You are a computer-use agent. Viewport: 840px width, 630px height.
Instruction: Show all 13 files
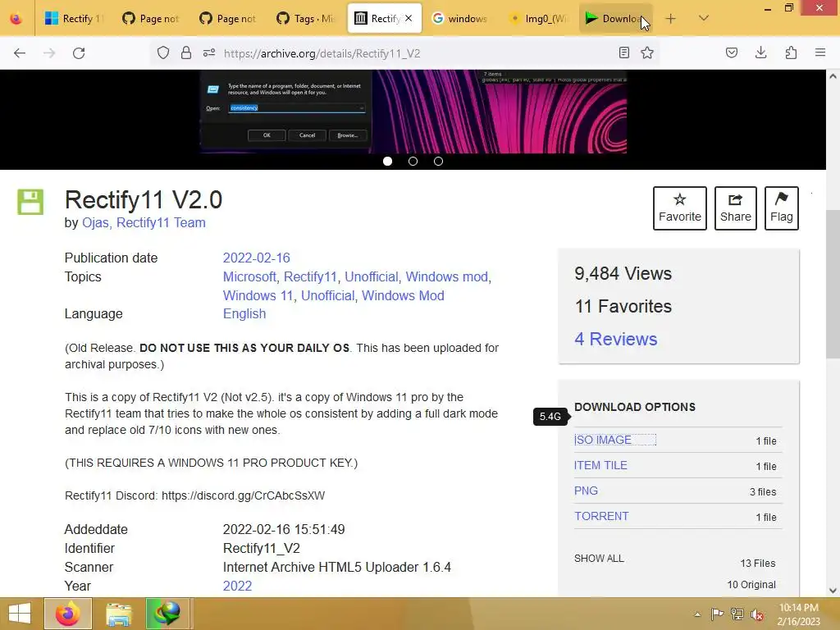(599, 558)
